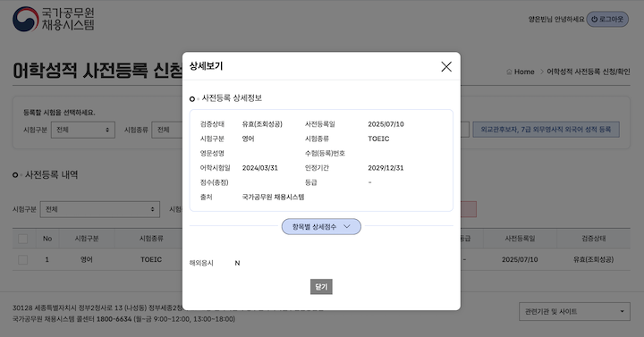Viewport: 644px width, 337px height.
Task: Click the No column header
Action: pyautogui.click(x=47, y=239)
